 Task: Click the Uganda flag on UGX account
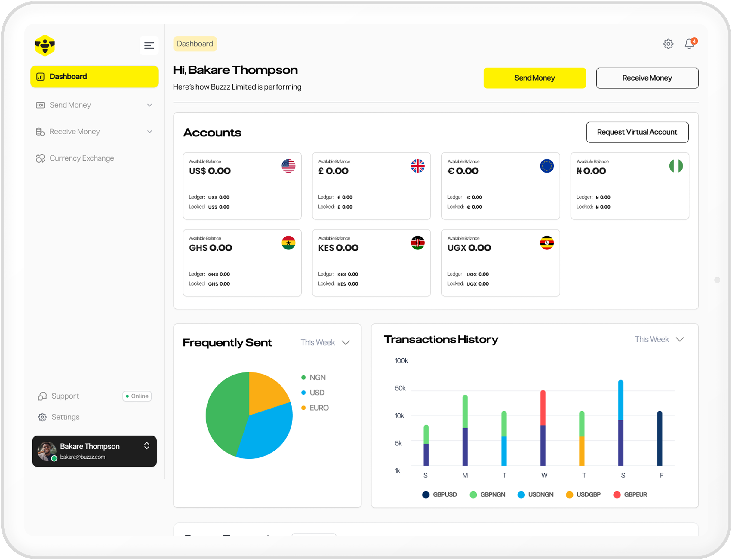pos(546,243)
